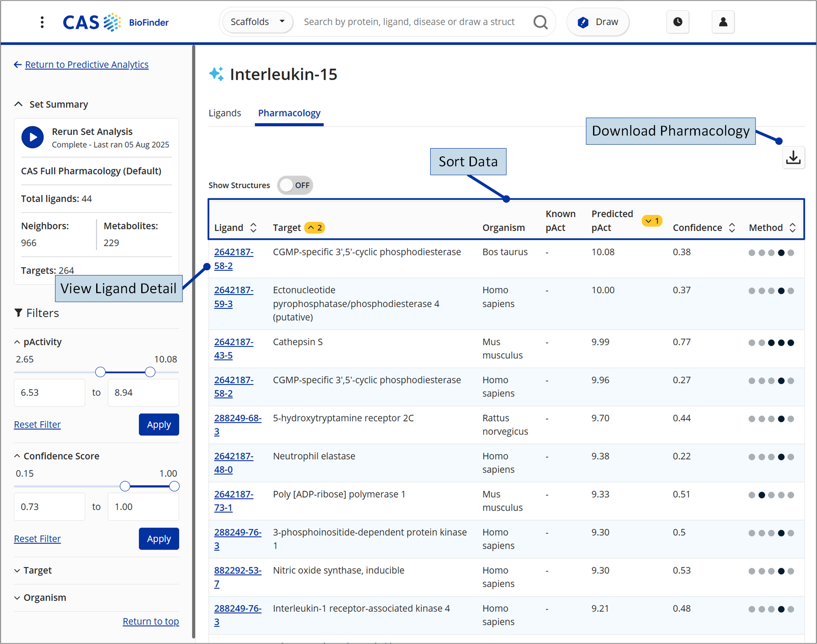Open the user account profile icon
This screenshot has height=644, width=817.
pos(723,22)
